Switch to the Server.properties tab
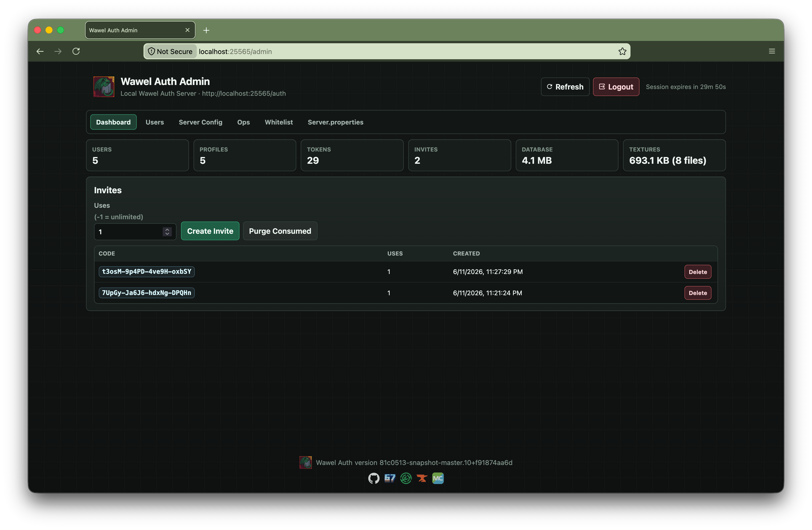The height and width of the screenshot is (530, 812). [335, 122]
